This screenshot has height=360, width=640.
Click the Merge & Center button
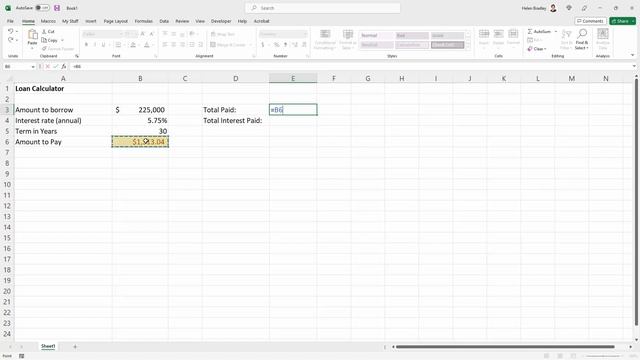(228, 44)
